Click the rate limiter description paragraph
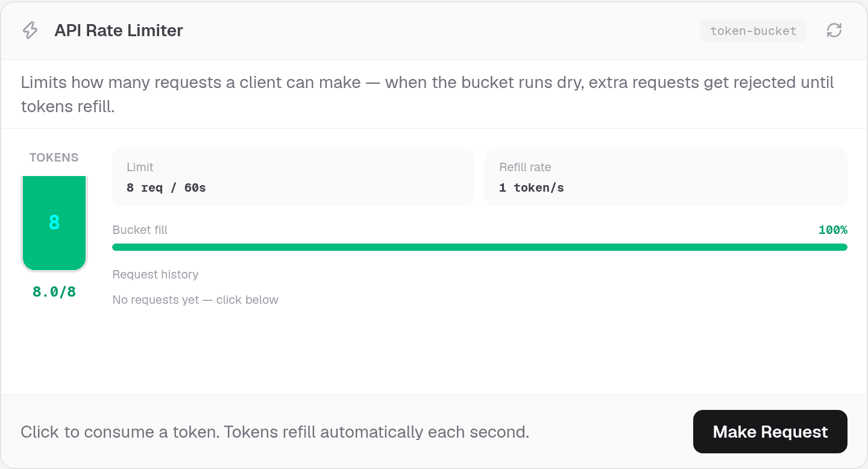 point(427,95)
